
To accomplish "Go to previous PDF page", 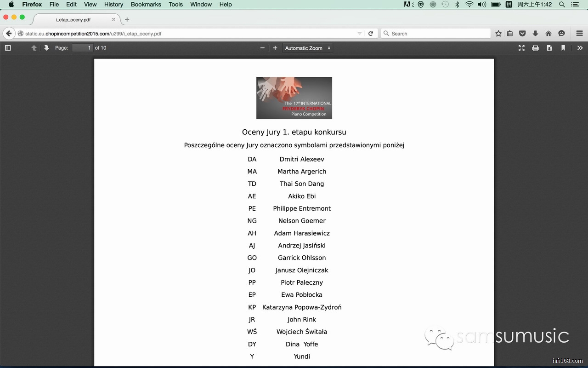I will pyautogui.click(x=34, y=48).
